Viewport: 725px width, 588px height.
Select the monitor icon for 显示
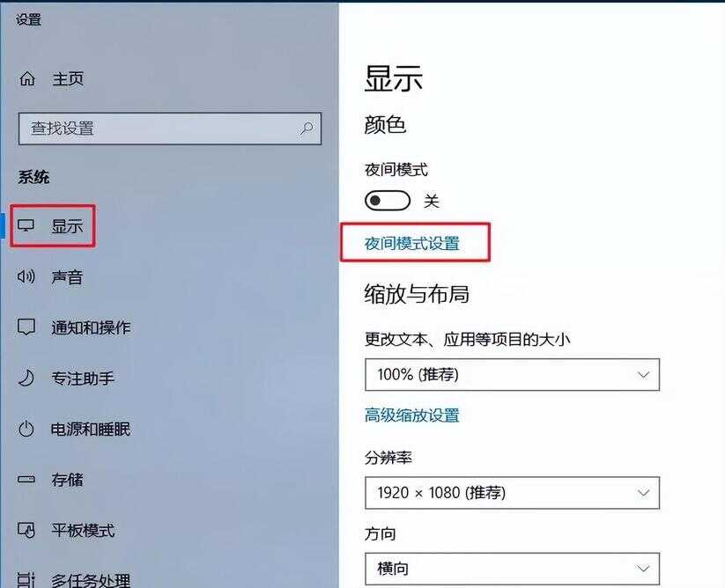pos(26,225)
